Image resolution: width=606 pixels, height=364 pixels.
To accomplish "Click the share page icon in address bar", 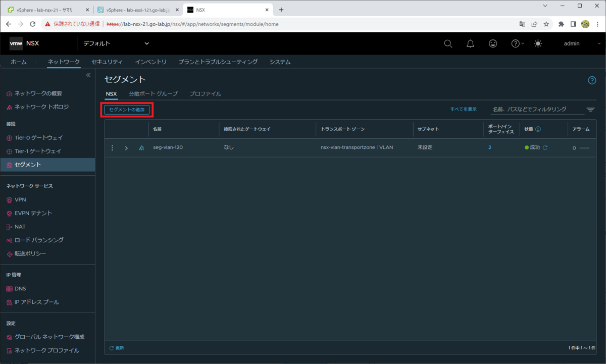I will 534,24.
